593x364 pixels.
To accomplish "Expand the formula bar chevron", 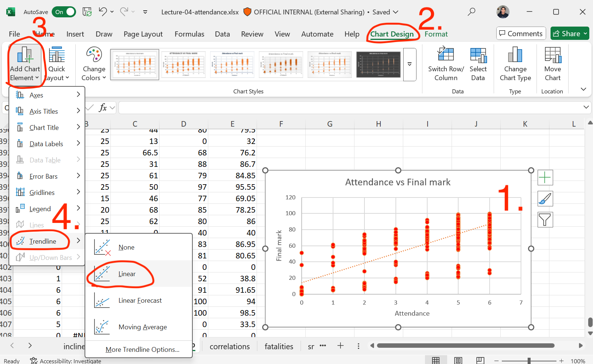I will pos(586,107).
